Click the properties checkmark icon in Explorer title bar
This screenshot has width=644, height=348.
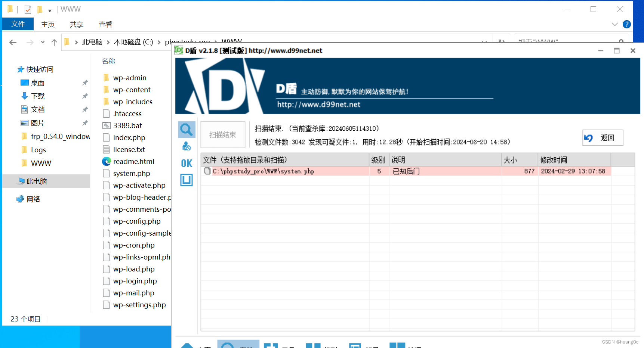tap(28, 9)
